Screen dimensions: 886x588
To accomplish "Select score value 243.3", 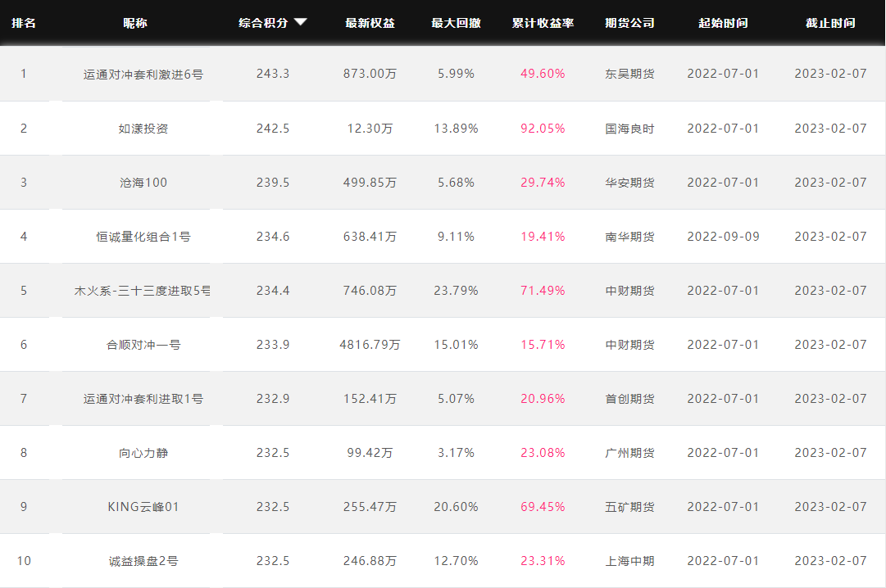I will tap(273, 74).
